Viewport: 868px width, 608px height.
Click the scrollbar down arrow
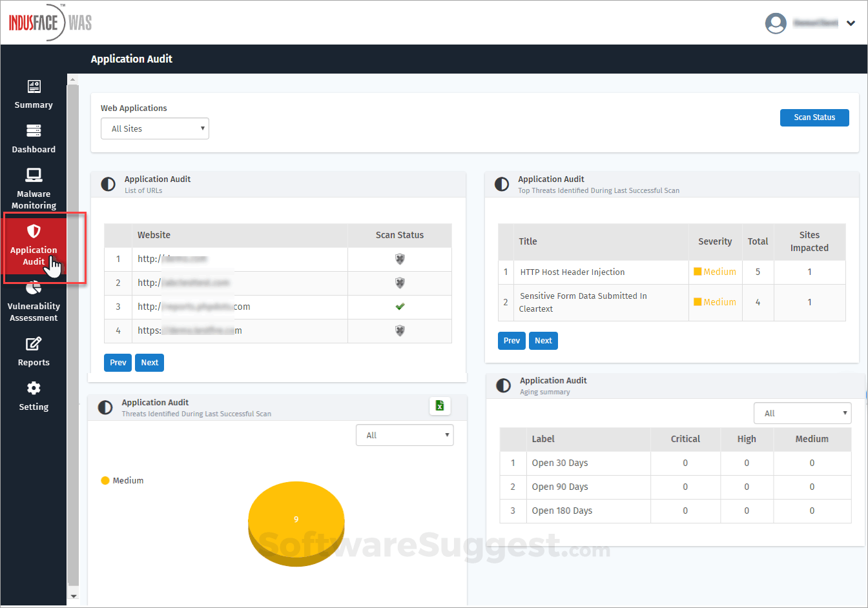point(73,596)
